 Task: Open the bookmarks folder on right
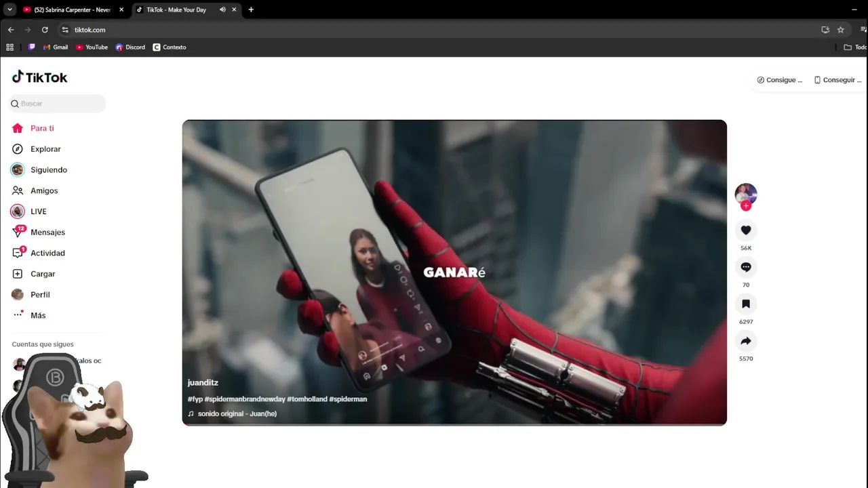854,47
